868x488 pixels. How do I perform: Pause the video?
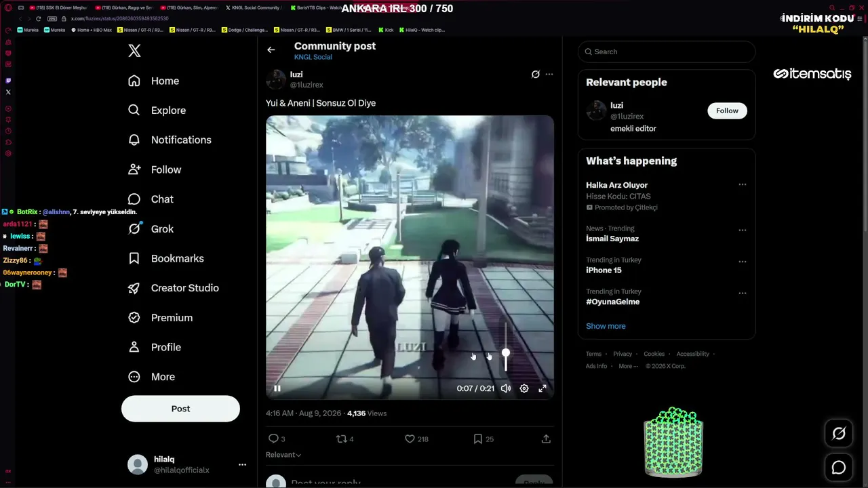(x=277, y=388)
